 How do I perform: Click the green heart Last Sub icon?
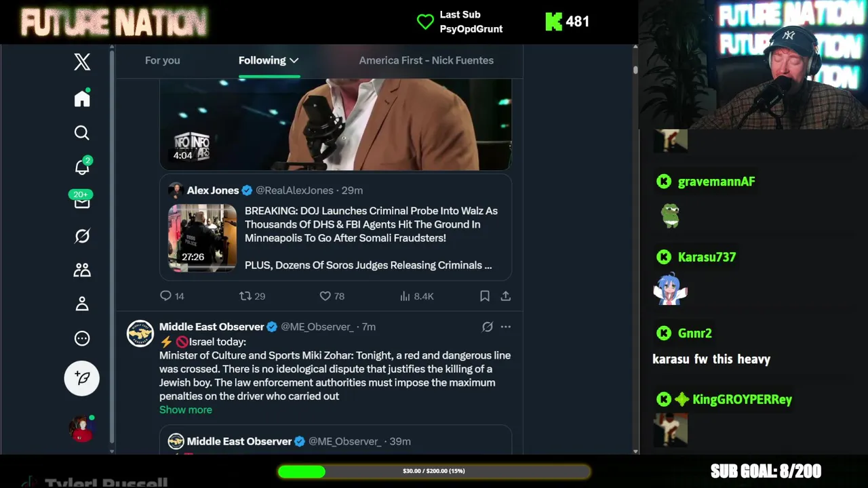pos(425,22)
